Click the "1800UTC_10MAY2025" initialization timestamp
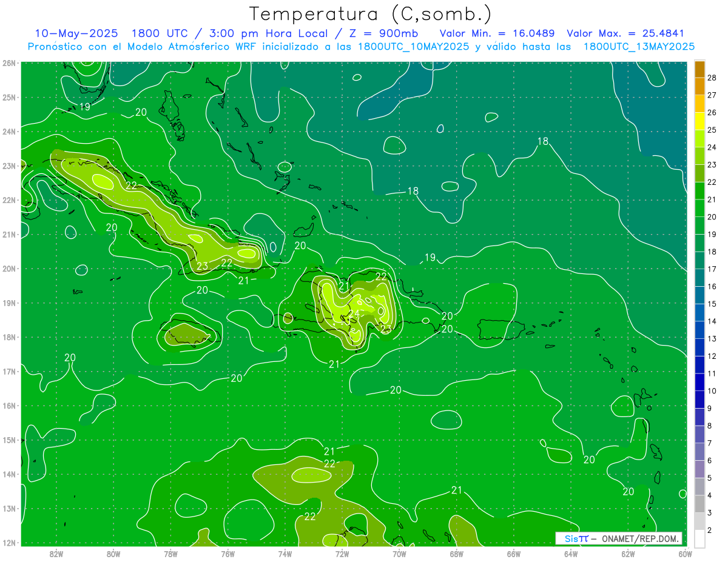 [x=413, y=46]
